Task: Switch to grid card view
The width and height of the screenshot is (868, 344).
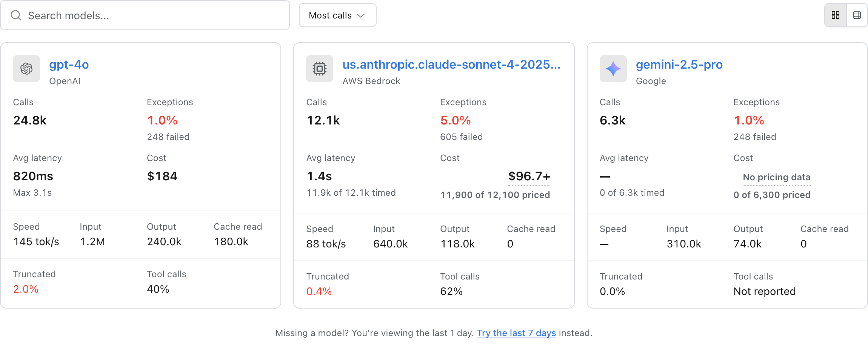Action: pos(836,15)
